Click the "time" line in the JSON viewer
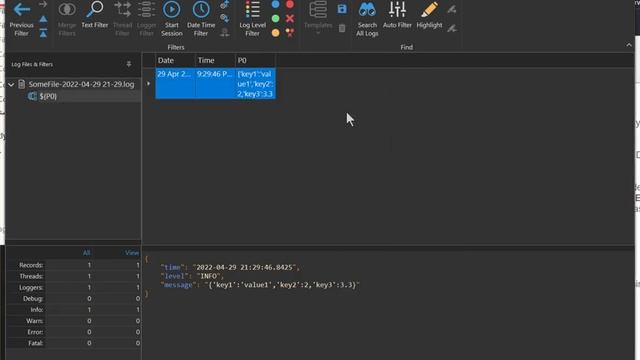This screenshot has height=360, width=640. (x=230, y=267)
